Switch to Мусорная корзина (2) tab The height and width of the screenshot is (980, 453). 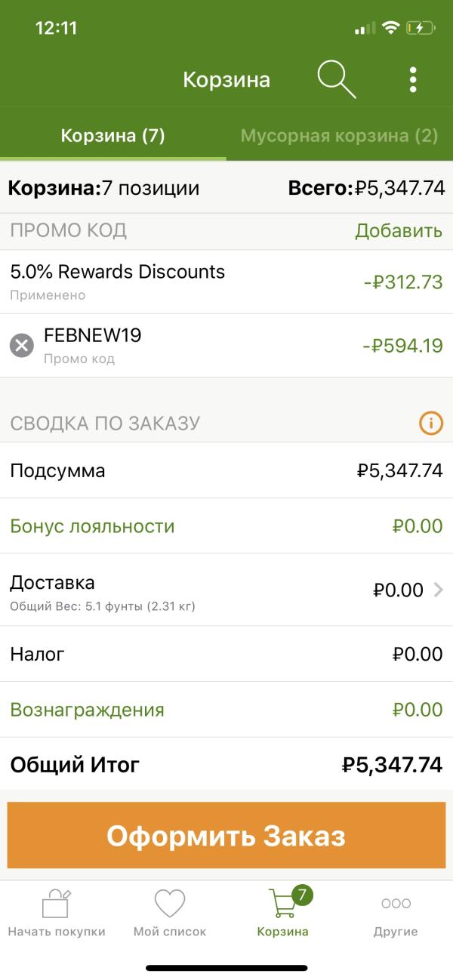tap(340, 136)
